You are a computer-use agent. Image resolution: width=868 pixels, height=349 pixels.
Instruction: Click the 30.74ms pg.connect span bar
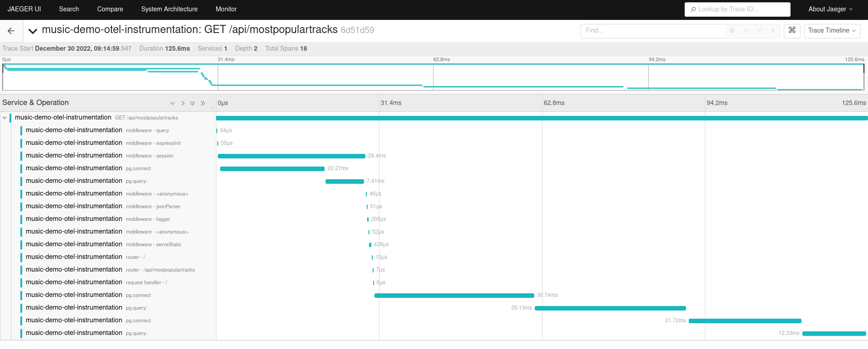coord(454,296)
